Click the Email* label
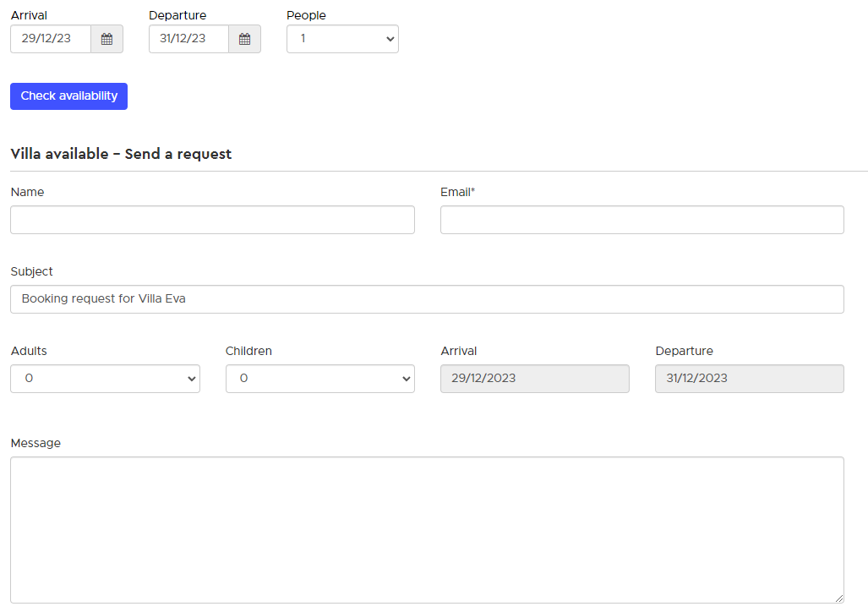Image resolution: width=868 pixels, height=612 pixels. 458,192
